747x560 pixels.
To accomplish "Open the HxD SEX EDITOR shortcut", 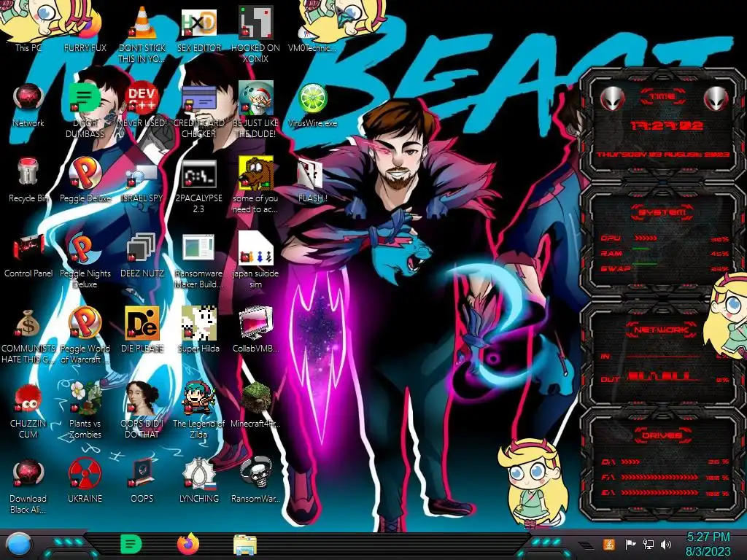I will point(198,28).
